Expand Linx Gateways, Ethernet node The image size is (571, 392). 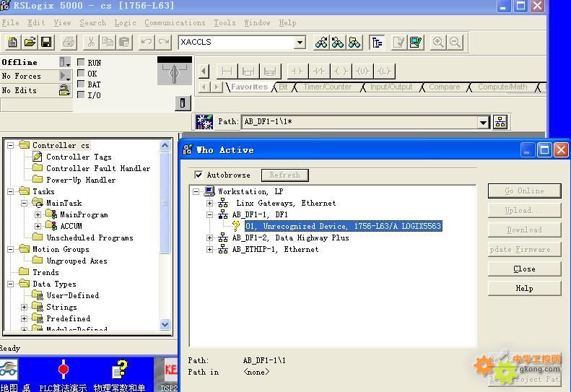(x=210, y=204)
